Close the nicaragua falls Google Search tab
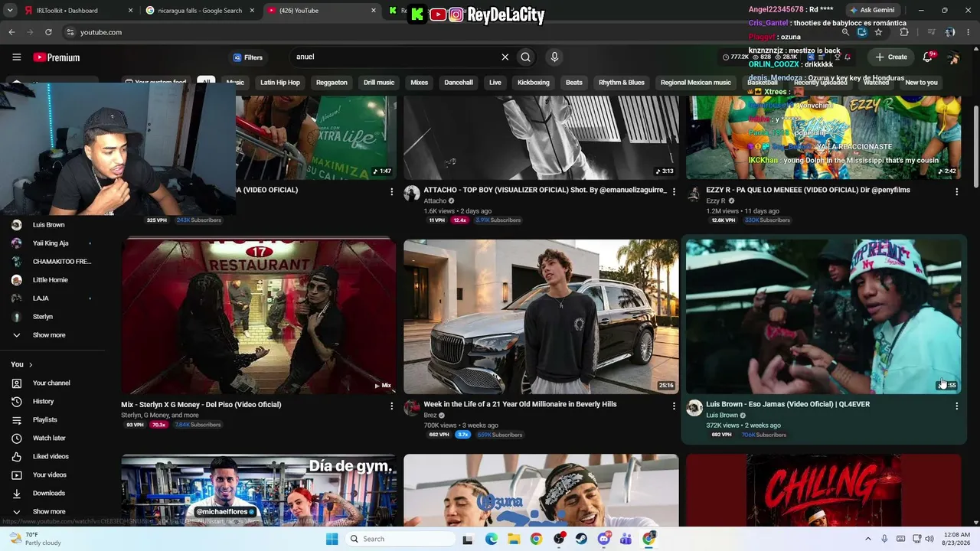980x551 pixels. [x=252, y=11]
